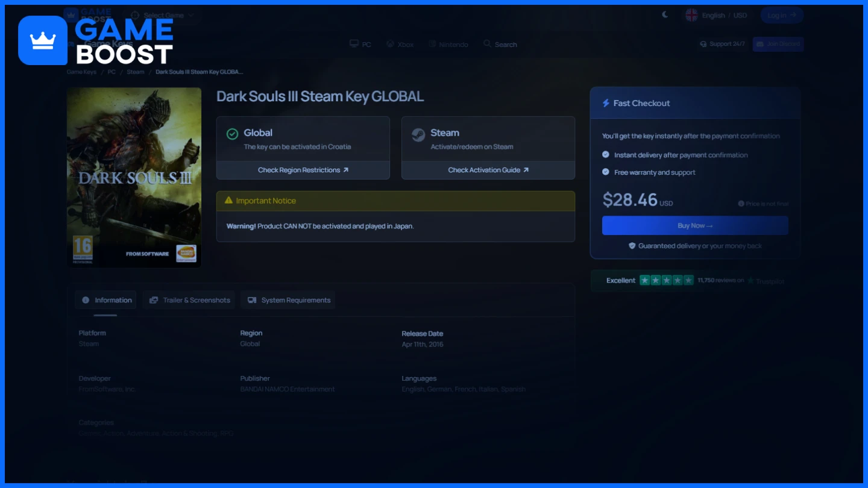Go to the PC section in top navigation
868x488 pixels.
pos(360,44)
